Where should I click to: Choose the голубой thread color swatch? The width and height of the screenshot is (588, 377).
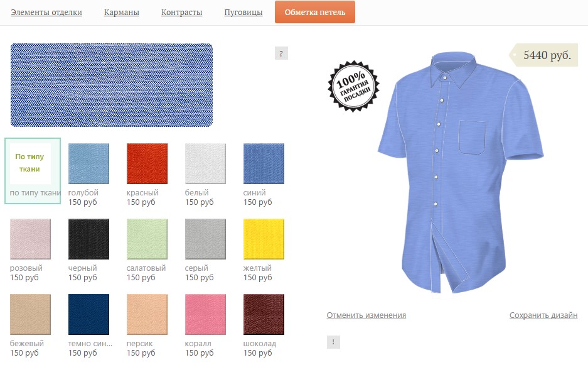pos(89,164)
